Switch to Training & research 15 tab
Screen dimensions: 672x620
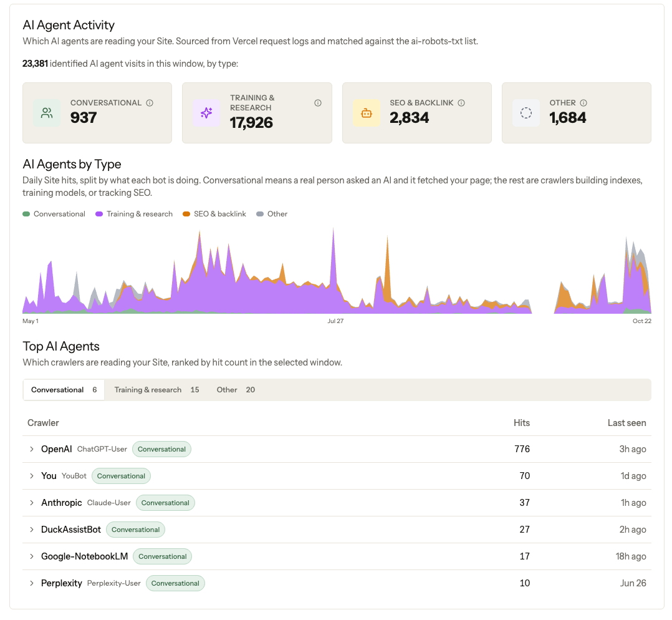[156, 390]
